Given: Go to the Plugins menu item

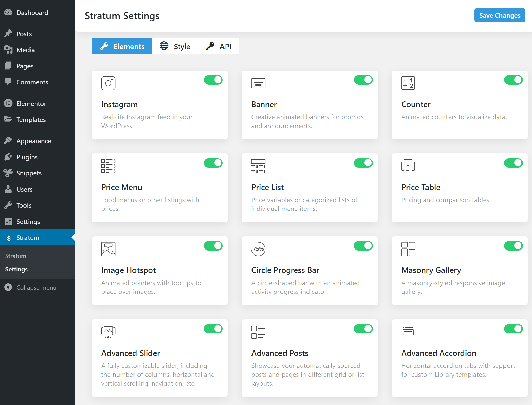Looking at the screenshot, I should coord(38,157).
